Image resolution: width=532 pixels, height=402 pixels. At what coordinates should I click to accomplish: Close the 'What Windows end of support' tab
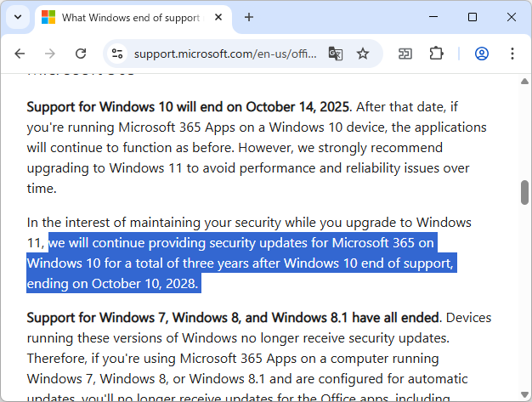coord(219,17)
